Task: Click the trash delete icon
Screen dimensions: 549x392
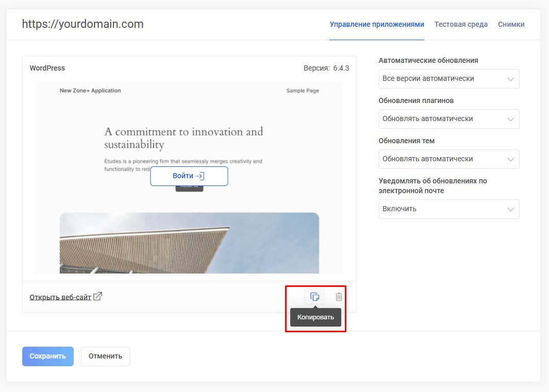Action: coord(339,297)
